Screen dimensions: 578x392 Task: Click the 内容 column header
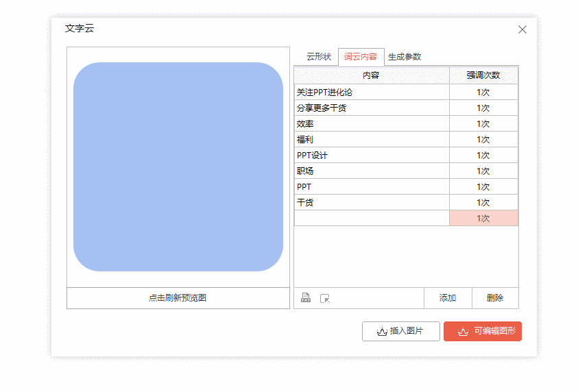pos(372,75)
